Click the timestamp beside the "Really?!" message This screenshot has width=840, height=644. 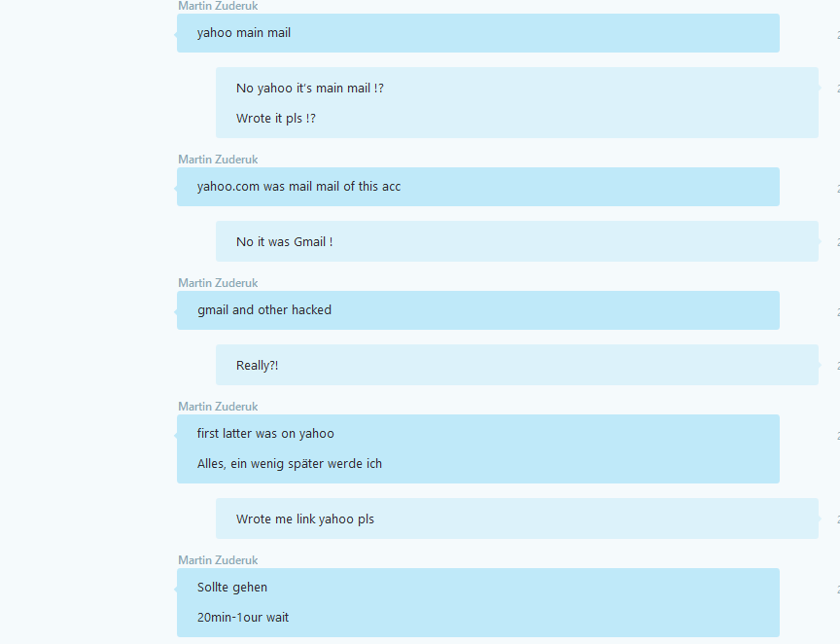(x=838, y=366)
